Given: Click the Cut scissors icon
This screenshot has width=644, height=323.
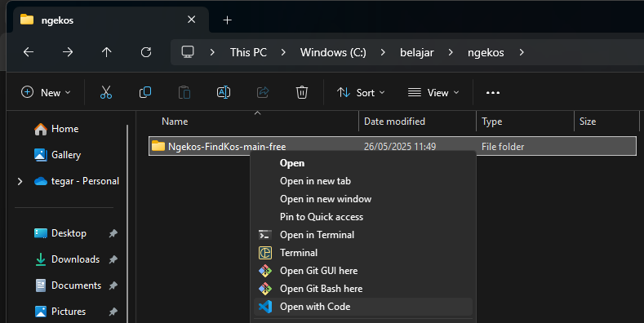Looking at the screenshot, I should pyautogui.click(x=106, y=92).
